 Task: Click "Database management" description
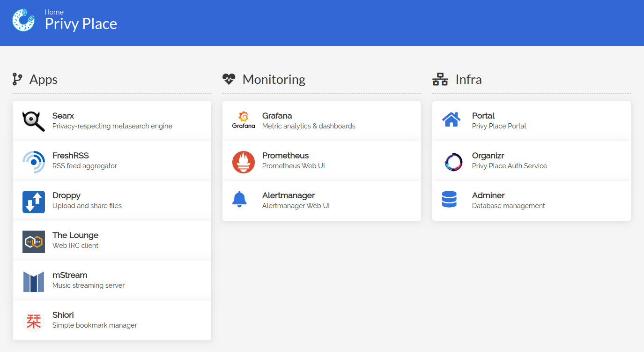point(509,206)
